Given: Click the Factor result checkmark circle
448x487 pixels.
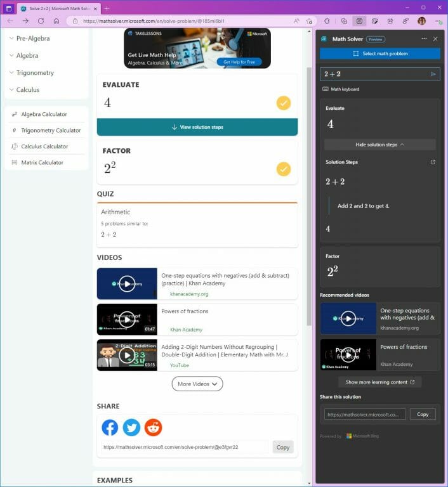Looking at the screenshot, I should (284, 169).
